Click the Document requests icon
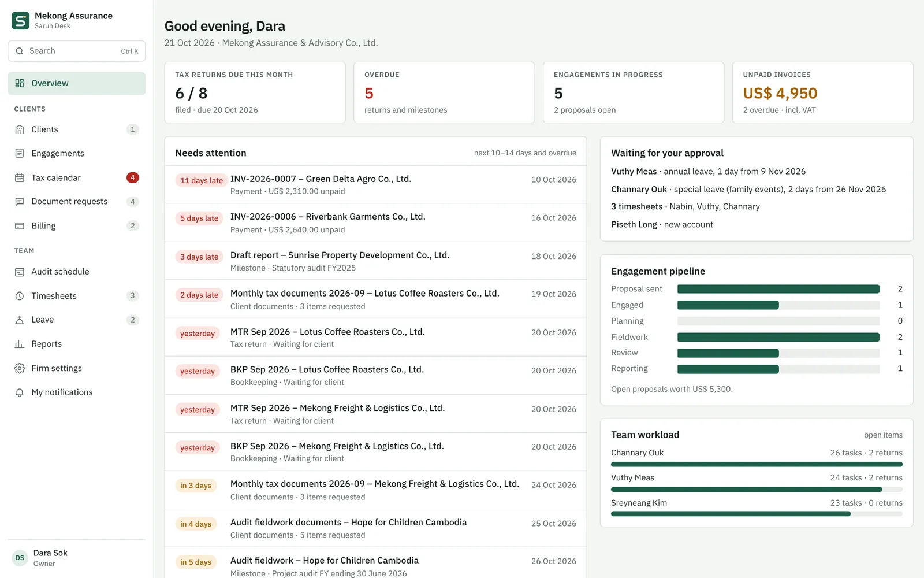The height and width of the screenshot is (578, 924). [20, 202]
